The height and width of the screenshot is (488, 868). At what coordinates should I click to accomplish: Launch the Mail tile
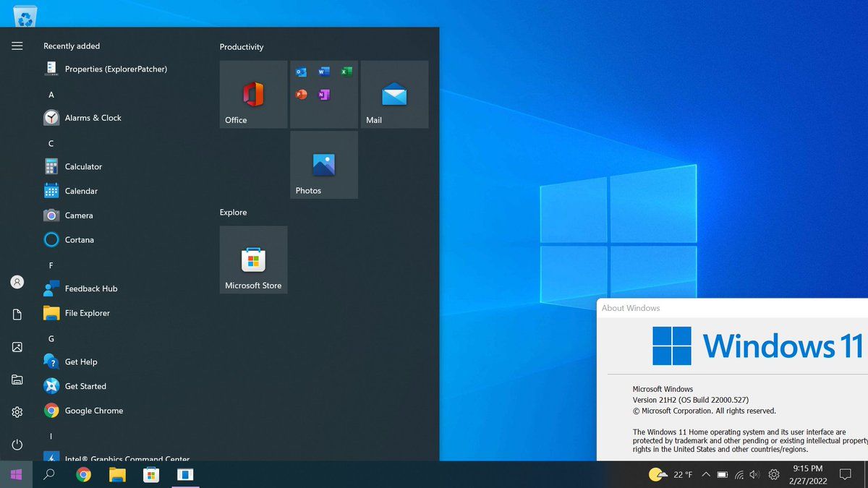point(394,95)
